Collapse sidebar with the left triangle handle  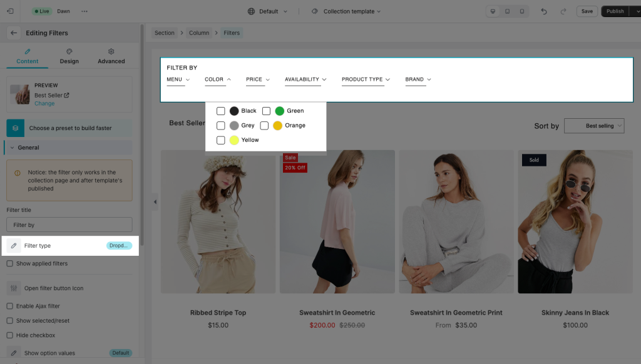155,202
